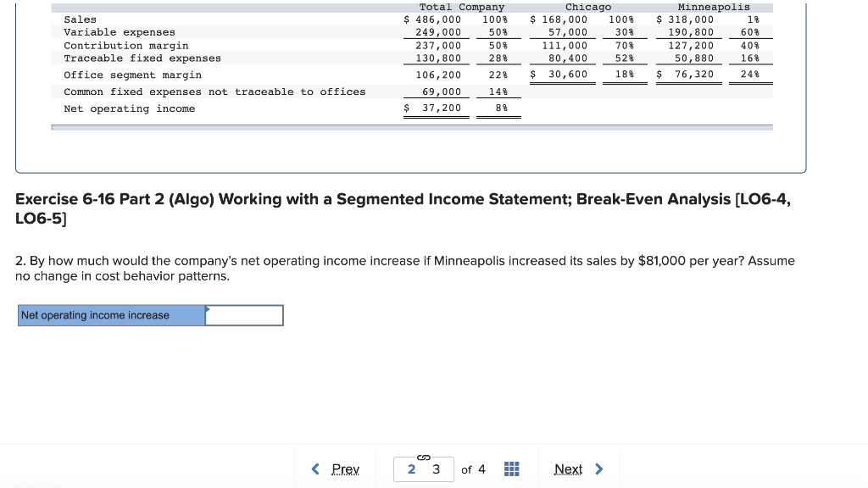Click the Net operating income increase input field
The height and width of the screenshot is (488, 868).
tap(244, 315)
